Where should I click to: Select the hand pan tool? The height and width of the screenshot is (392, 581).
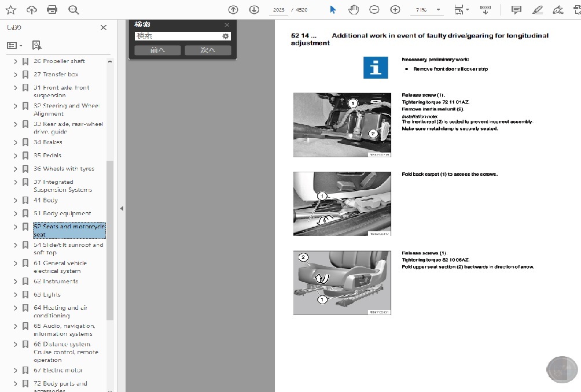(x=353, y=10)
